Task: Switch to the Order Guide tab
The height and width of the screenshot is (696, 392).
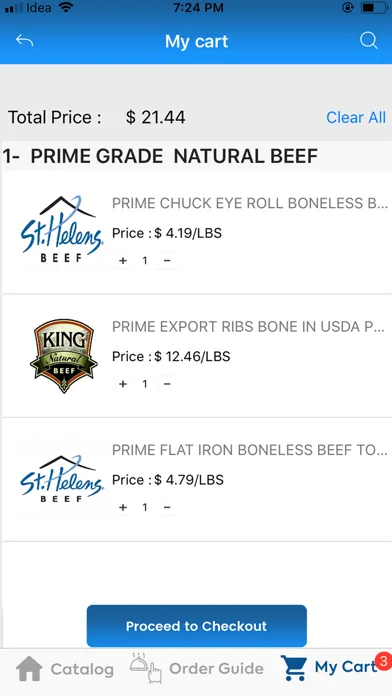Action: pyautogui.click(x=197, y=668)
